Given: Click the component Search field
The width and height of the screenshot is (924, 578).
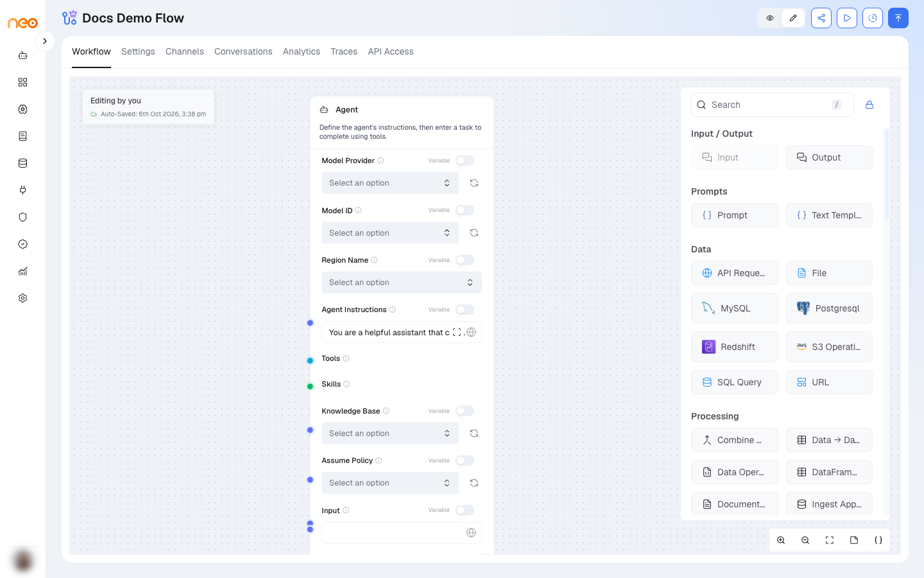Looking at the screenshot, I should (x=773, y=105).
